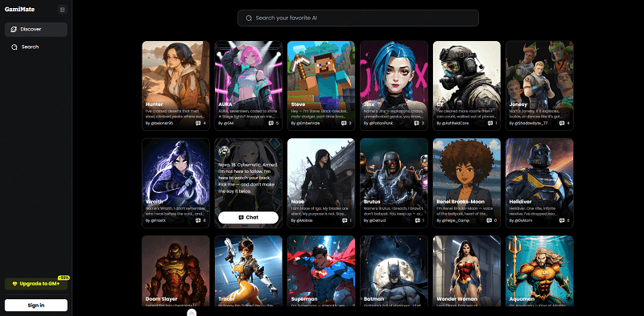Open the Jonesy character card
Viewport: 644px width, 316px height.
[x=539, y=85]
